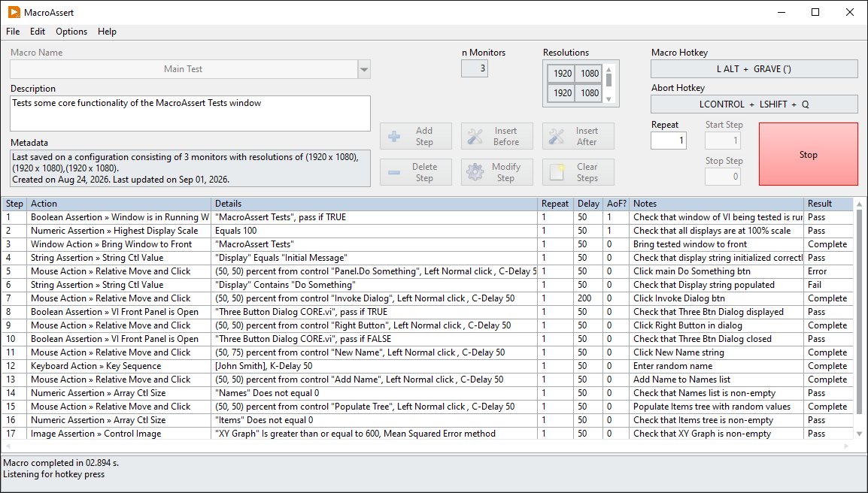Click the Details column header
Viewport: 868px width, 493px height.
[375, 204]
